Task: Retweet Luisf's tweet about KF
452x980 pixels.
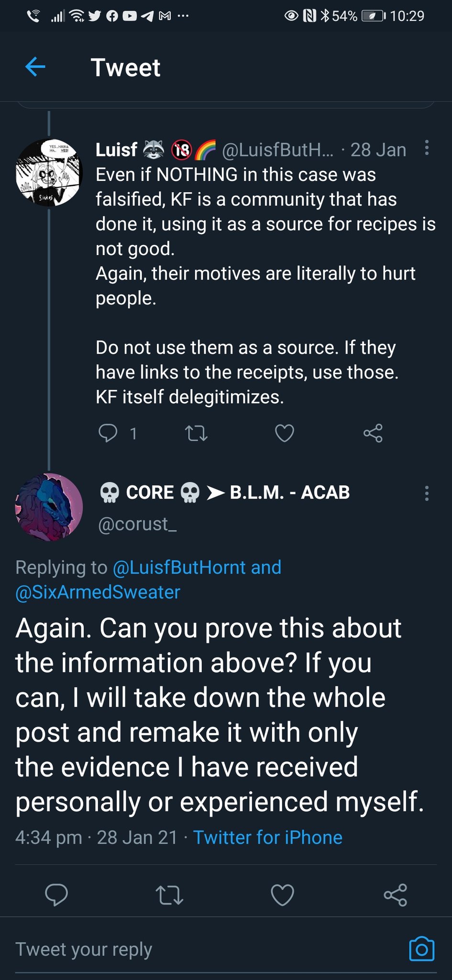Action: (196, 434)
